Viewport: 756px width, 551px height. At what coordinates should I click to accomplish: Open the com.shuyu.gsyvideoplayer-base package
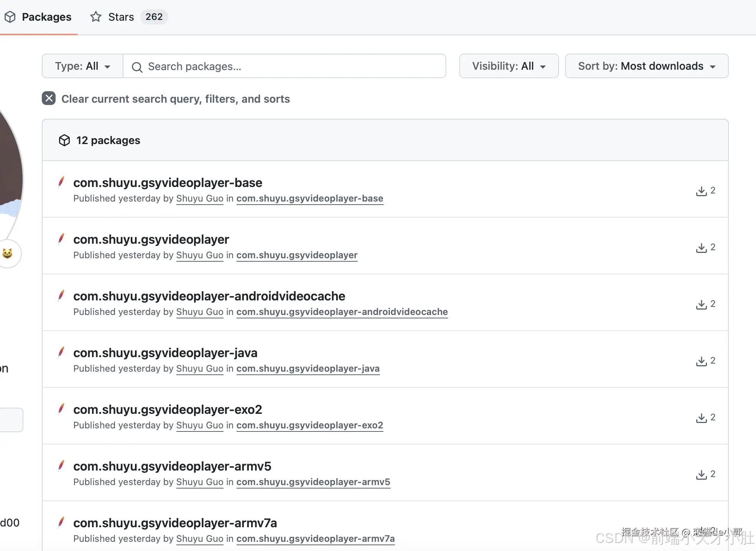click(168, 183)
